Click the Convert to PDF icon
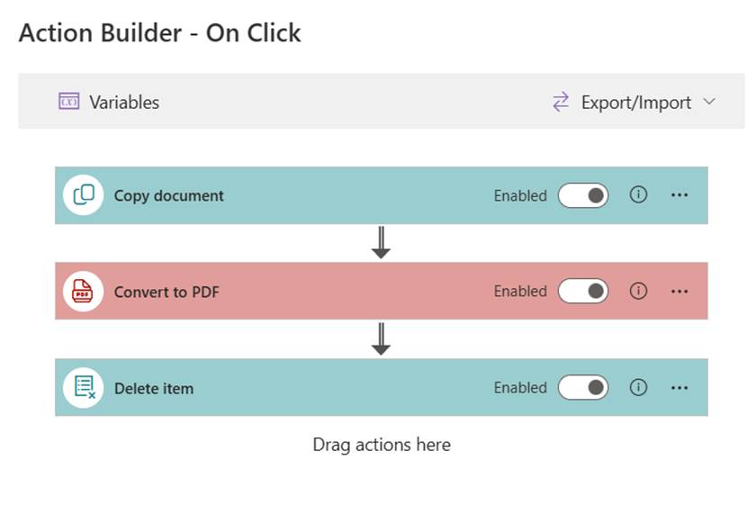The image size is (756, 532). click(x=83, y=292)
